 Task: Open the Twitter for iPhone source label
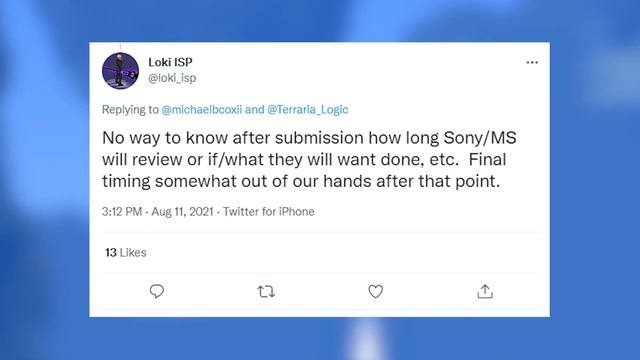(x=269, y=211)
